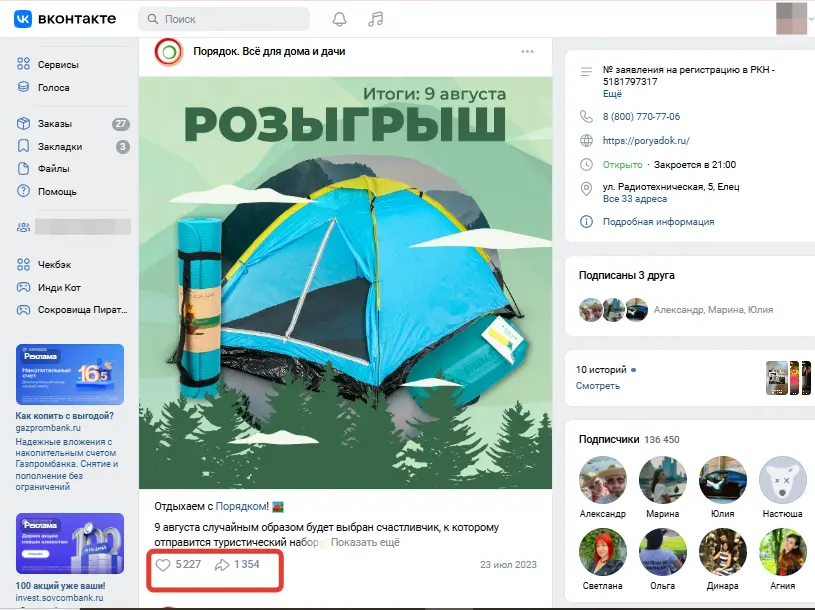The width and height of the screenshot is (815, 610).
Task: Open Заказы in the left sidebar
Action: click(x=55, y=124)
